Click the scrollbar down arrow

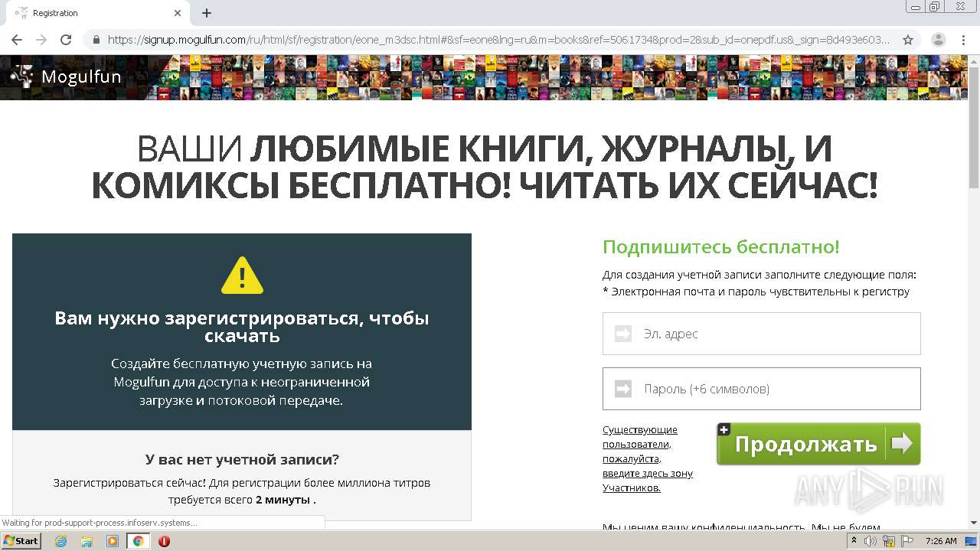point(974,523)
